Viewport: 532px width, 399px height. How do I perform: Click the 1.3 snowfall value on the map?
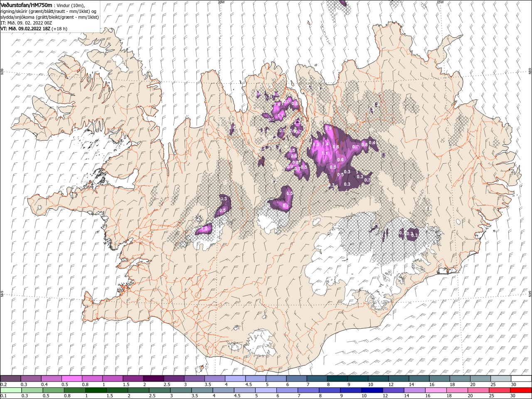point(316,144)
